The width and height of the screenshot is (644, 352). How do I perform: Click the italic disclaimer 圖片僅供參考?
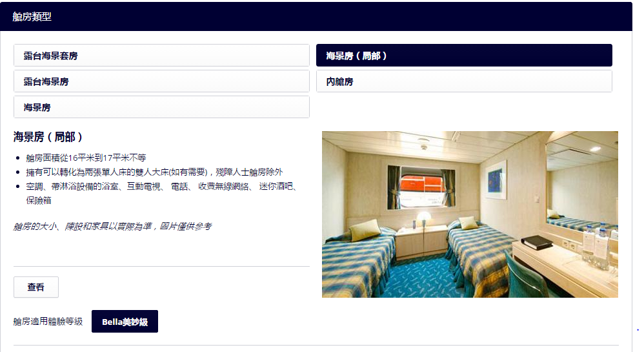coord(186,227)
